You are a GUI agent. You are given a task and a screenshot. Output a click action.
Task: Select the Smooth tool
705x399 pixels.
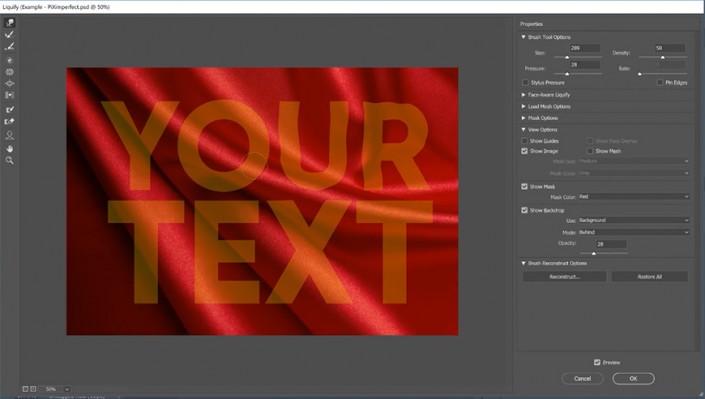(x=9, y=46)
